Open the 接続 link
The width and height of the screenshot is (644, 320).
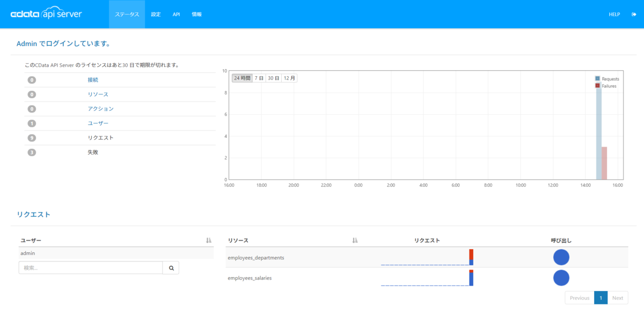[93, 79]
